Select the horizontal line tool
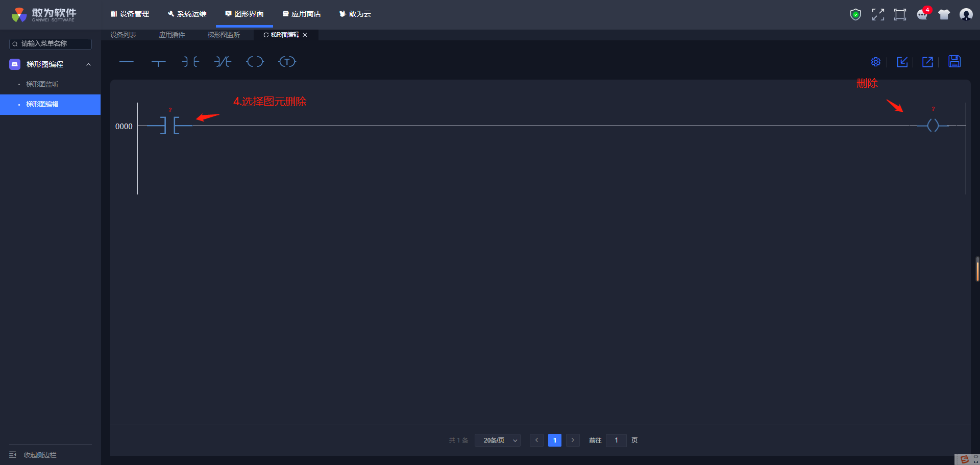 click(126, 62)
